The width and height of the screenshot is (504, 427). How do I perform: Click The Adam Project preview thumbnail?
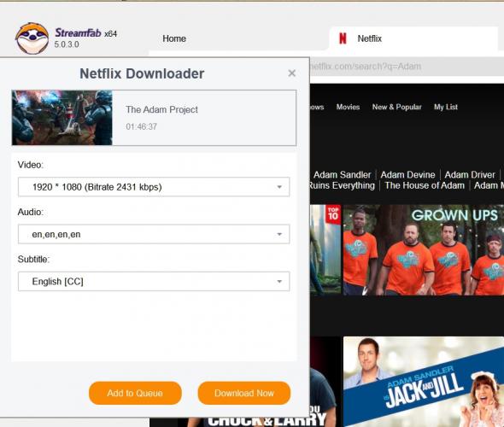[62, 118]
